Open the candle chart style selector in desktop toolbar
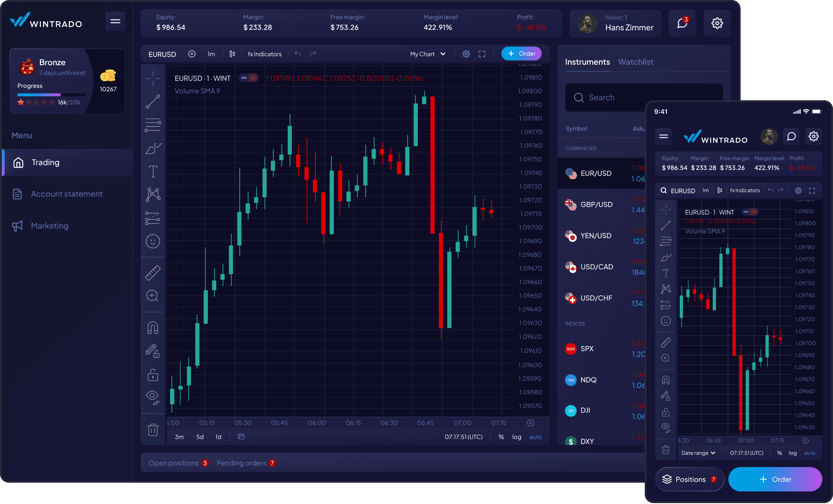Viewport: 833px width, 504px height. 232,54
